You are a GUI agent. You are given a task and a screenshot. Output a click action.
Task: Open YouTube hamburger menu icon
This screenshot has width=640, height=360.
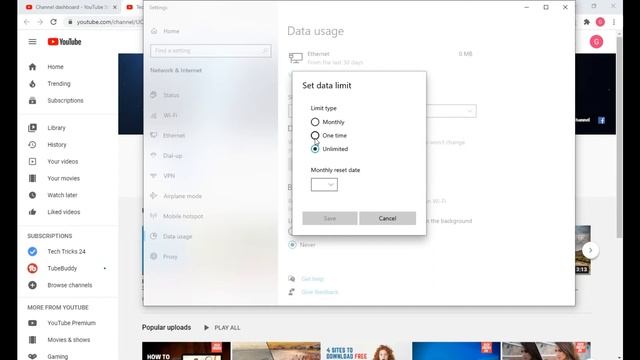tap(32, 42)
